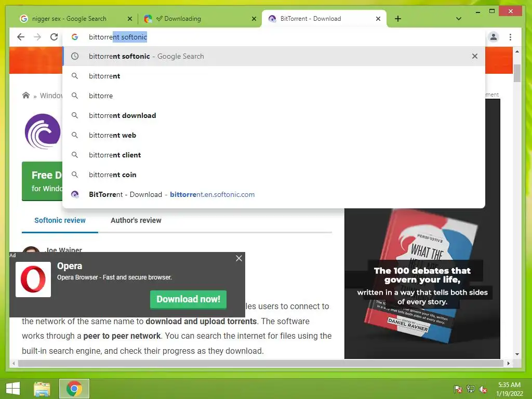Select the 'bittorrent download' suggestion
This screenshot has height=399, width=532.
pyautogui.click(x=274, y=115)
